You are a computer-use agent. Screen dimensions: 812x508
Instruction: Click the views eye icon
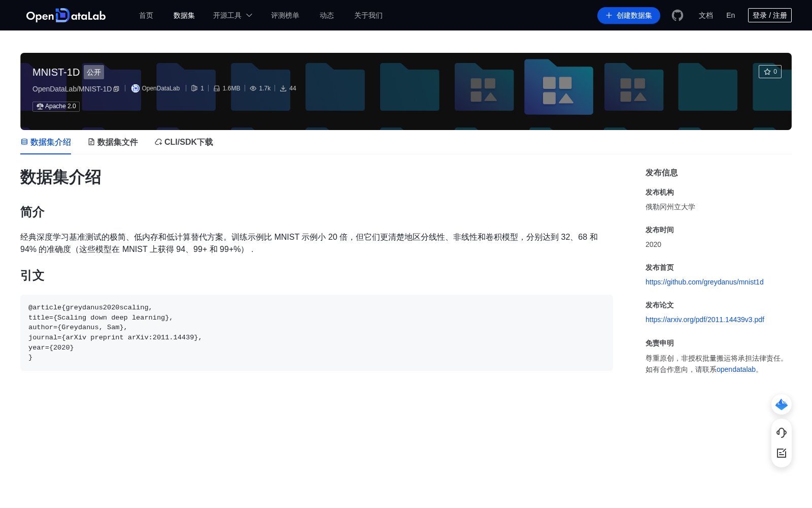click(253, 88)
